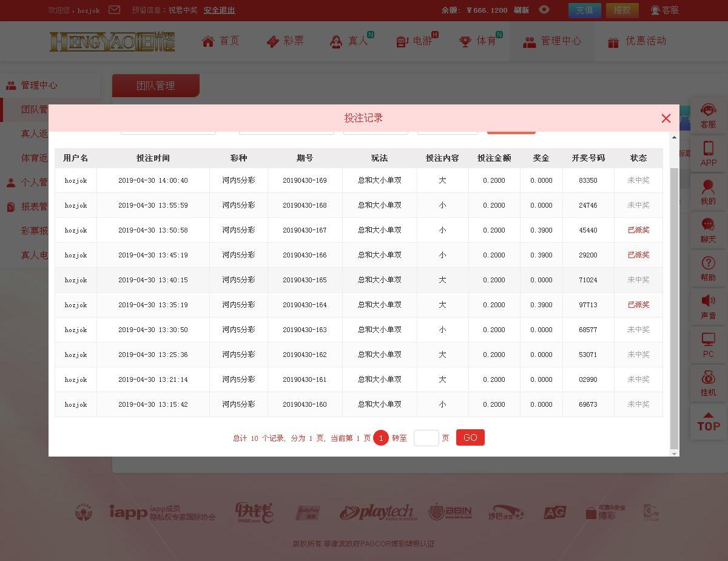Click the 博彩 safety footer logo
Viewport: 728px width, 561px height.
click(605, 512)
